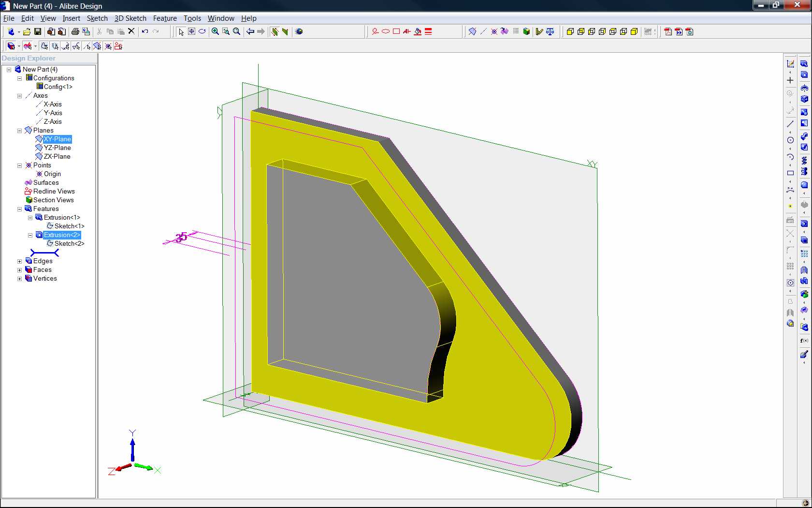Click the Previous View left arrow
Image resolution: width=812 pixels, height=508 pixels.
[x=250, y=31]
